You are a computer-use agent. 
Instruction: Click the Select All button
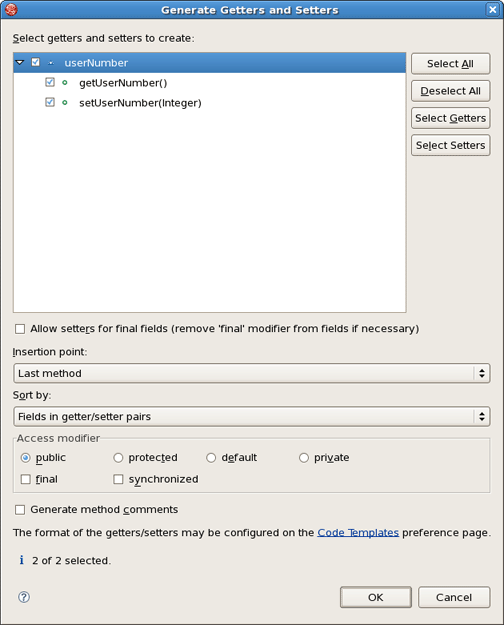click(451, 64)
